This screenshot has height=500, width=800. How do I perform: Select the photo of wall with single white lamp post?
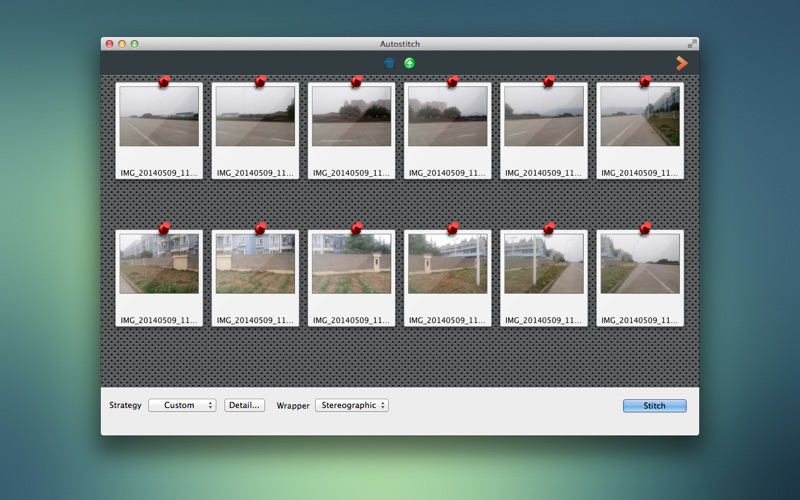pos(447,278)
